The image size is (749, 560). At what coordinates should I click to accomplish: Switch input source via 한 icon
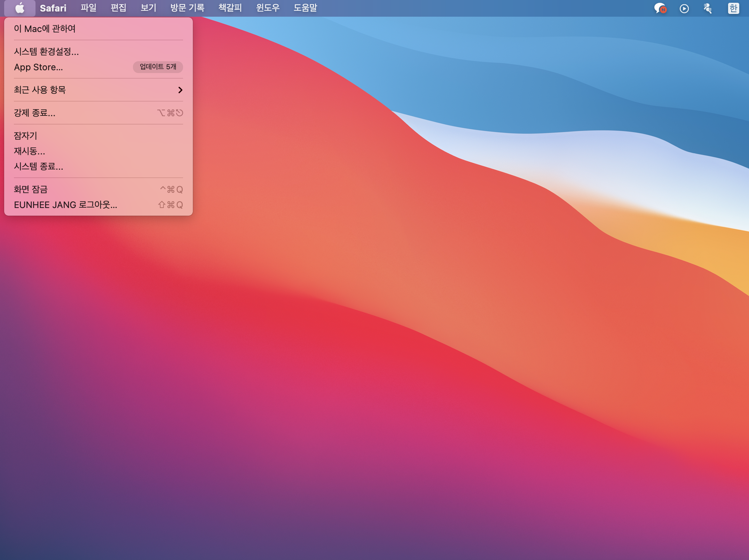pyautogui.click(x=733, y=8)
